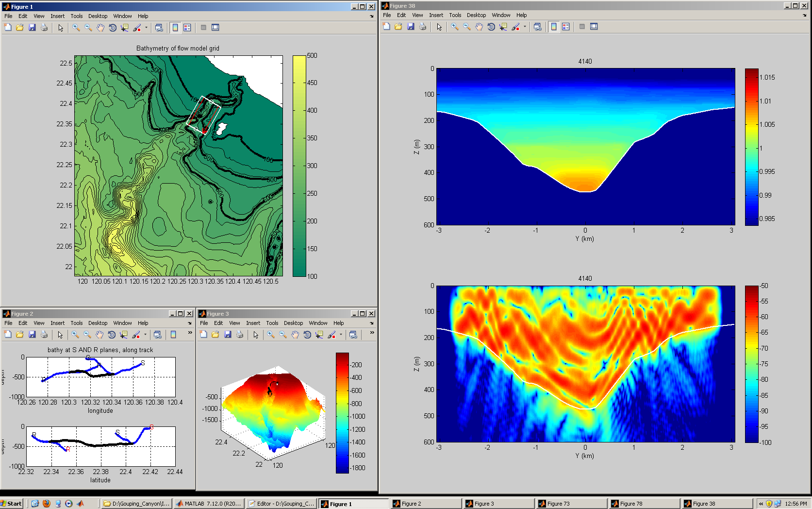The width and height of the screenshot is (812, 509).
Task: Toggle Zoom Out tool in Figure 1
Action: click(88, 28)
